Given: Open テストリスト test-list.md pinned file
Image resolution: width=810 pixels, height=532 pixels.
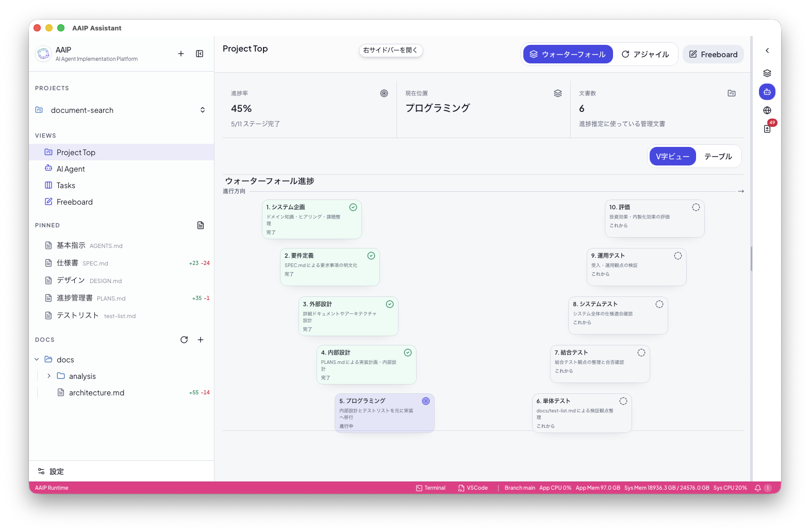Looking at the screenshot, I should tap(122, 315).
